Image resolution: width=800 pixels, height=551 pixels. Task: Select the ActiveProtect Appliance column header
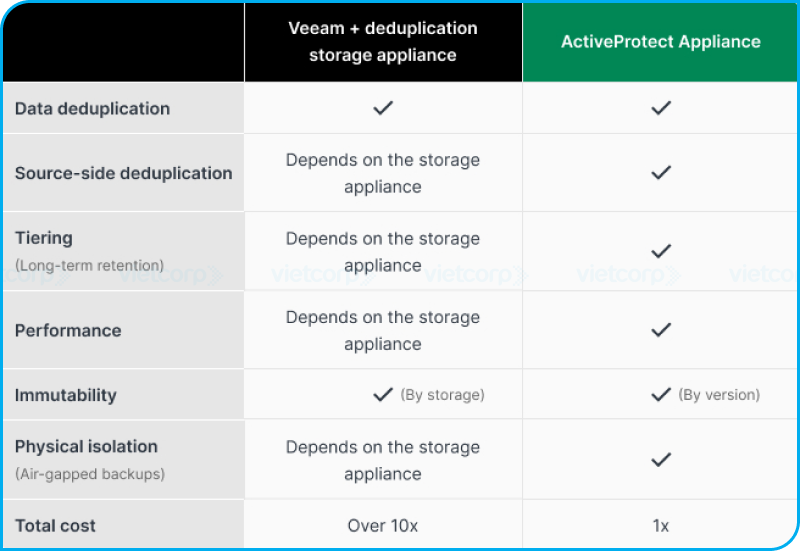point(660,42)
